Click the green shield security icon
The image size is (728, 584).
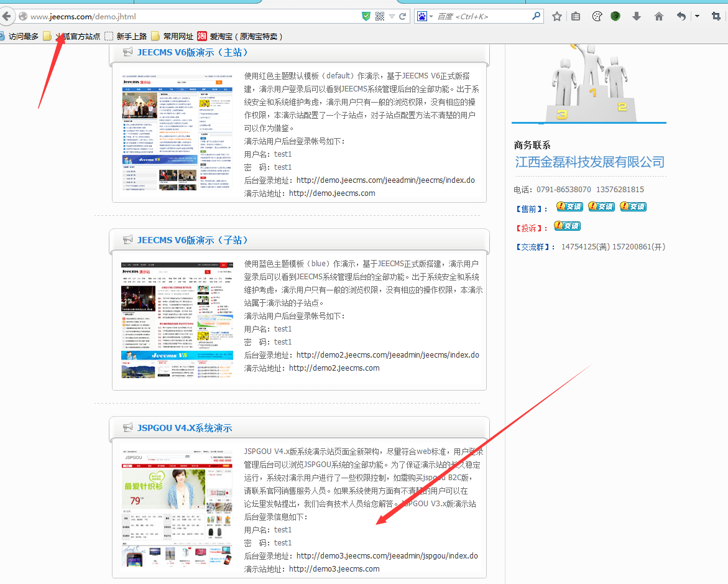(366, 16)
